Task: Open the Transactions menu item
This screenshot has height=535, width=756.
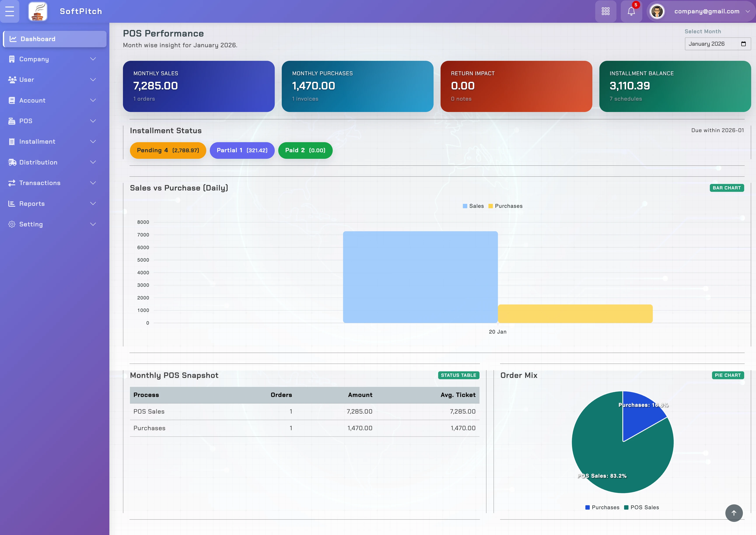Action: [40, 183]
